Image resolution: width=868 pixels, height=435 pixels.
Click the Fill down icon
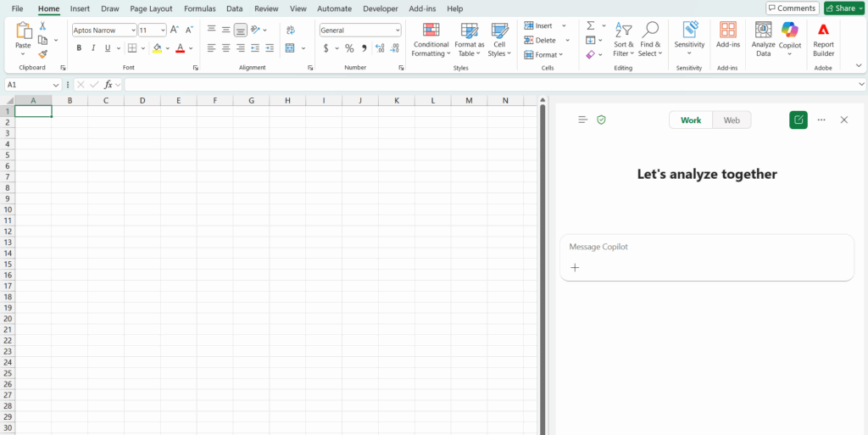point(591,40)
